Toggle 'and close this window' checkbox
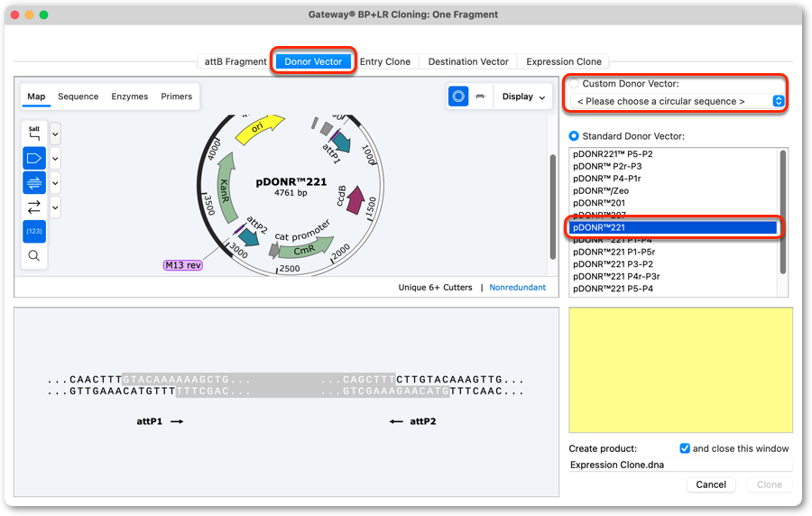This screenshot has height=516, width=812. click(685, 448)
